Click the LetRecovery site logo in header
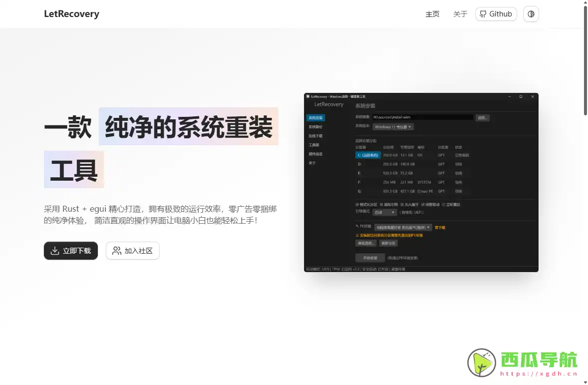Image resolution: width=588 pixels, height=385 pixels. [x=71, y=14]
